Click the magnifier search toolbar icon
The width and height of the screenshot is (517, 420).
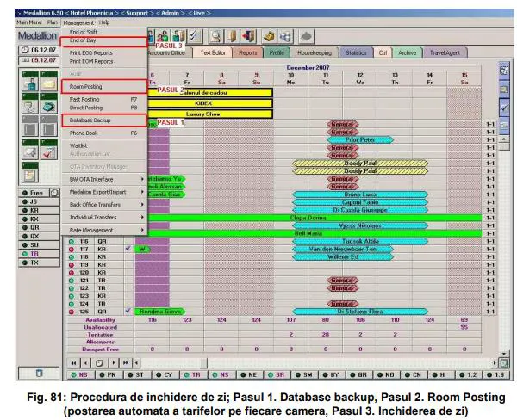point(215,36)
